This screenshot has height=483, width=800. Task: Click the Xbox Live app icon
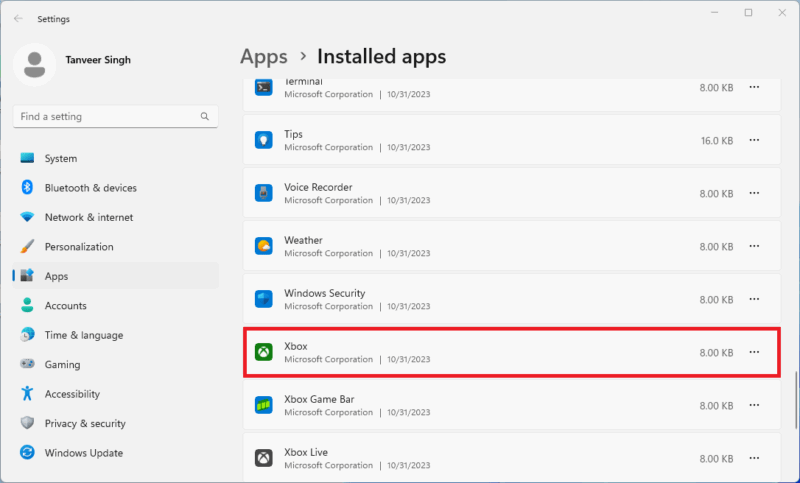coord(263,458)
